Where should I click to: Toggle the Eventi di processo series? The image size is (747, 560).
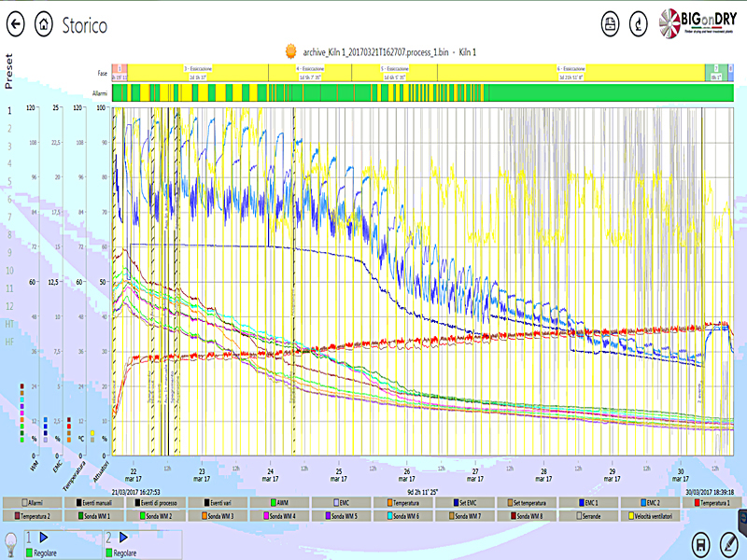[x=156, y=502]
